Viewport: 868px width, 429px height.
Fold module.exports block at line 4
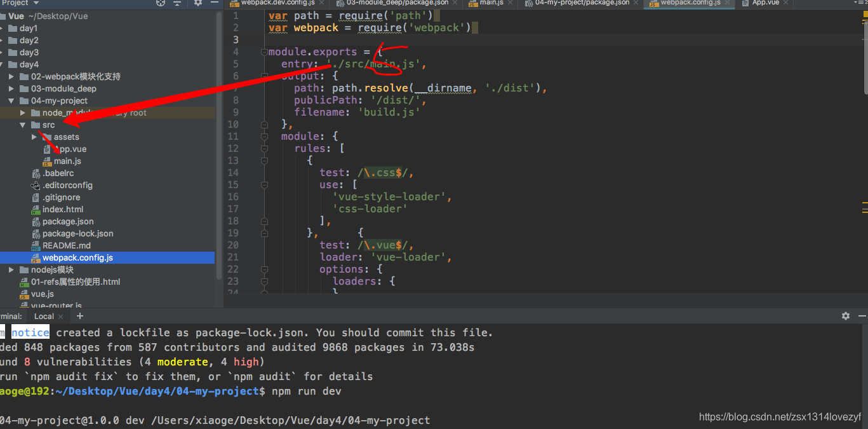coord(265,52)
